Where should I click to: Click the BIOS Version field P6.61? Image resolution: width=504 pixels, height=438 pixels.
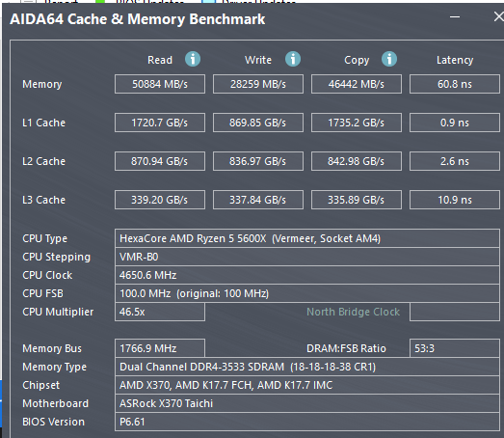307,422
